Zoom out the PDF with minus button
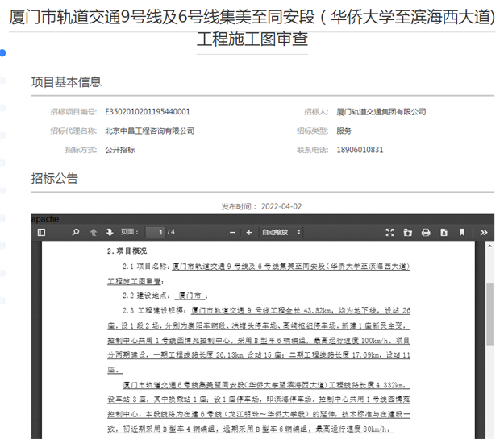The image size is (504, 439). pos(233,233)
